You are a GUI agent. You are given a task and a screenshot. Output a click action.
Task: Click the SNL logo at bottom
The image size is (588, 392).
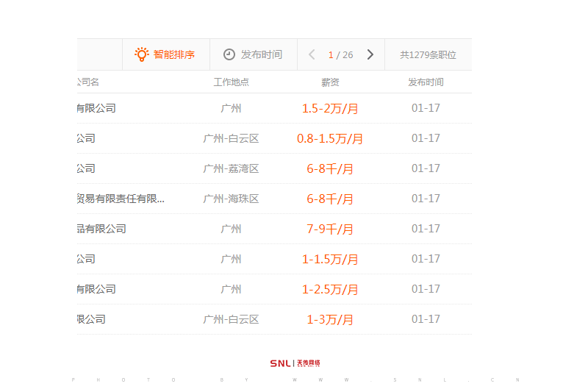pos(295,363)
